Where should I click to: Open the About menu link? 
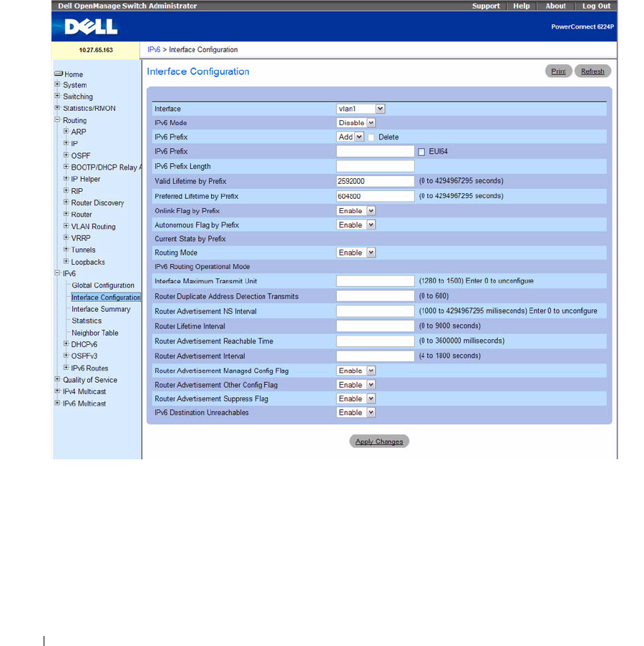click(555, 6)
